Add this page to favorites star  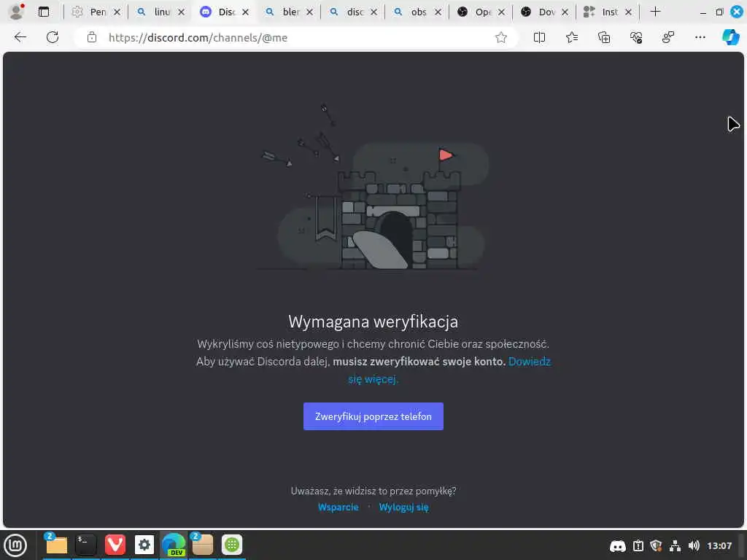pos(500,37)
